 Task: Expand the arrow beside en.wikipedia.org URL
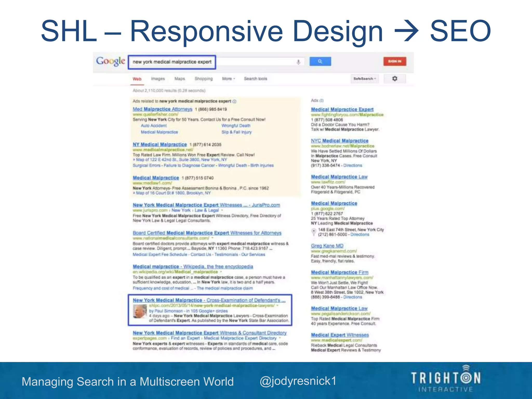pos(221,272)
